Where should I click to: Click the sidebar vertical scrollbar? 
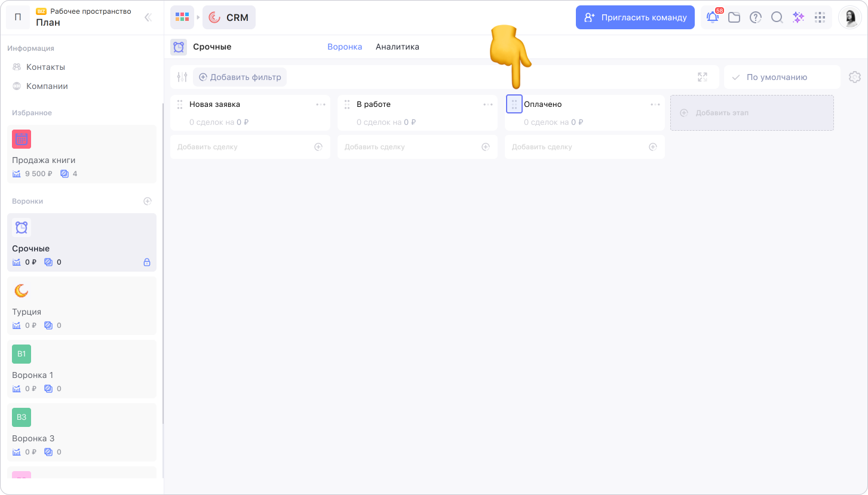[x=162, y=263]
